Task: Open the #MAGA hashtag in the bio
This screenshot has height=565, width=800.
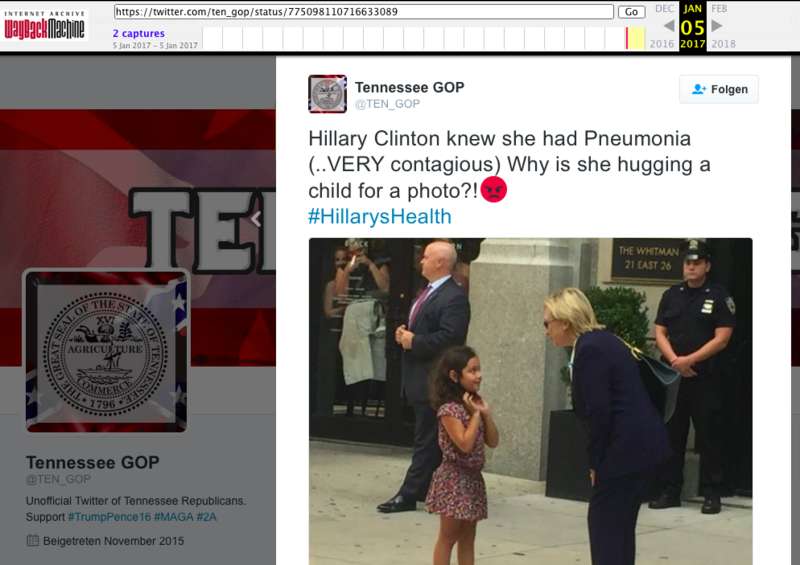Action: 173,517
